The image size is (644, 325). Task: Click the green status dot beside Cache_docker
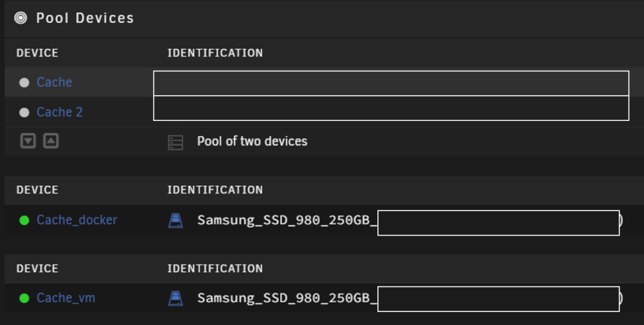pyautogui.click(x=24, y=220)
